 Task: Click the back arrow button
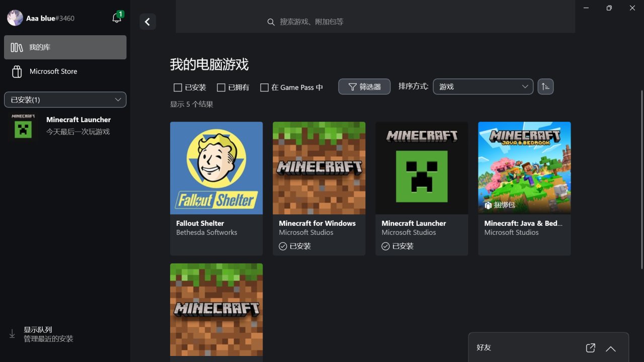click(x=147, y=22)
